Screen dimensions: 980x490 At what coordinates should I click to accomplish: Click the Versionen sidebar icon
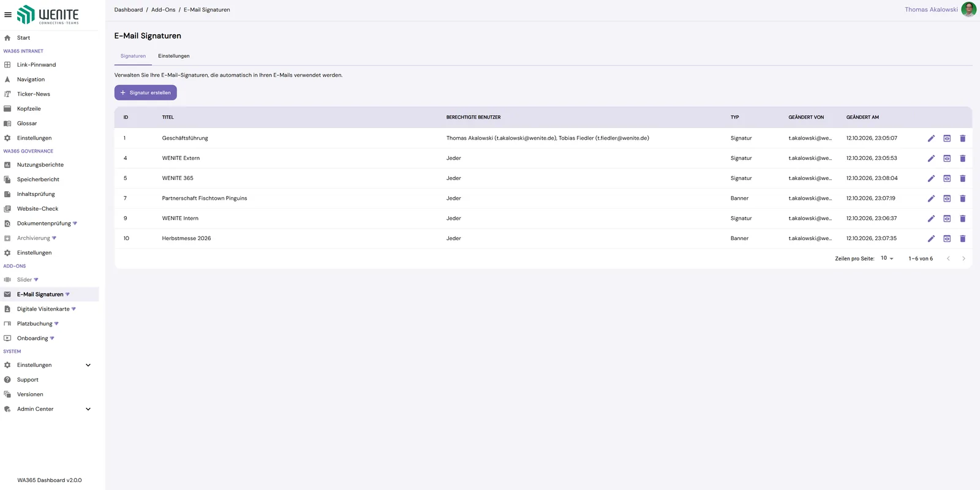(x=7, y=394)
